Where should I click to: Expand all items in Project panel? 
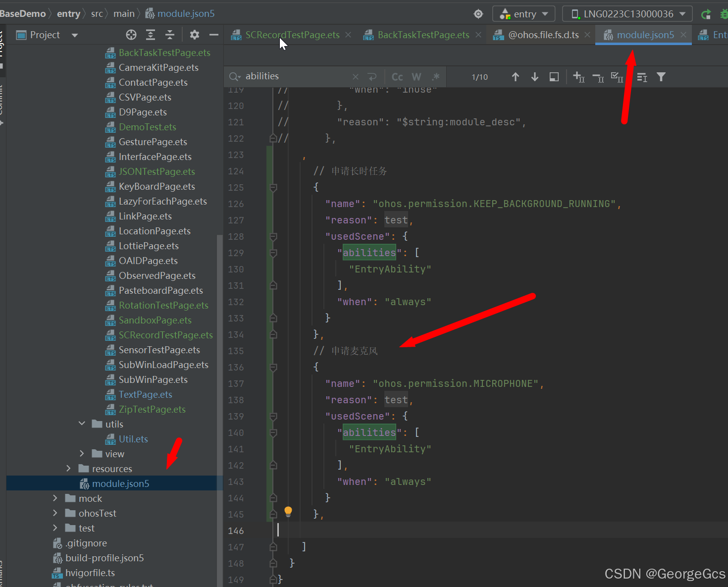151,35
